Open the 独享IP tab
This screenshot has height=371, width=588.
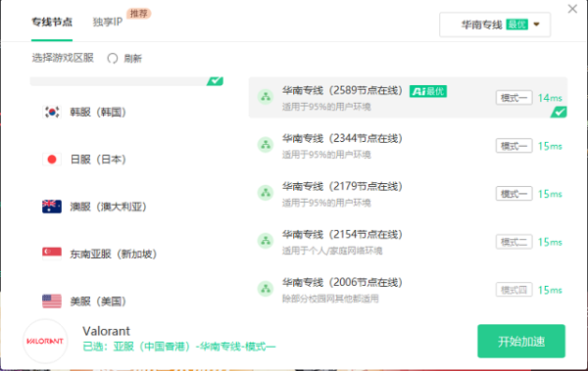[x=108, y=22]
